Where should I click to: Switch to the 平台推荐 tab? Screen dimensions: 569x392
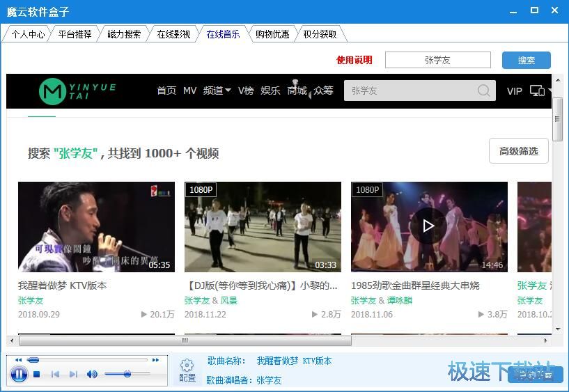[x=75, y=34]
